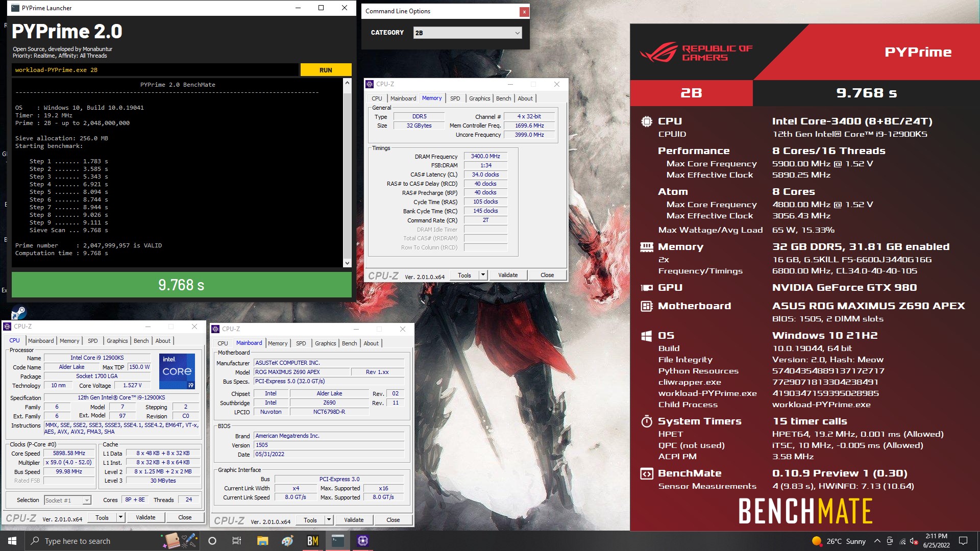This screenshot has height=551, width=980.
Task: Open Task View on taskbar
Action: 236,541
